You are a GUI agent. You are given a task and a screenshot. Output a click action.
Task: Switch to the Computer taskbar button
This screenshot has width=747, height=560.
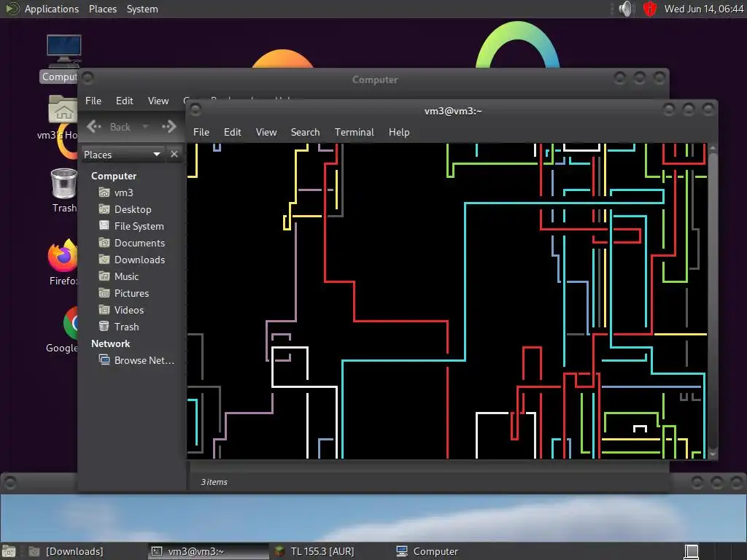[427, 551]
